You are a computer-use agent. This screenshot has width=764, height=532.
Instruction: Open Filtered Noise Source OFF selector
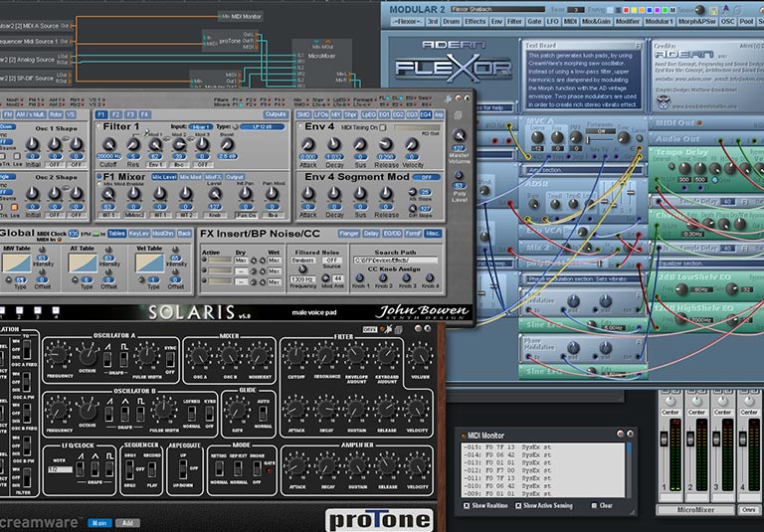(332, 261)
